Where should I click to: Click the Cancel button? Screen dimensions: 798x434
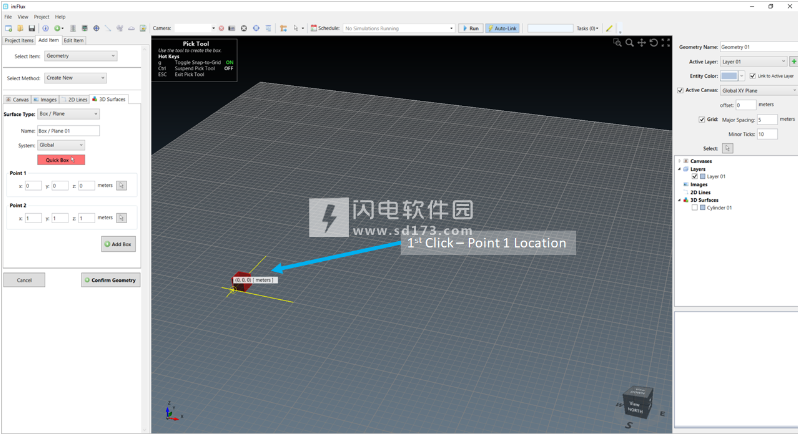coord(24,280)
